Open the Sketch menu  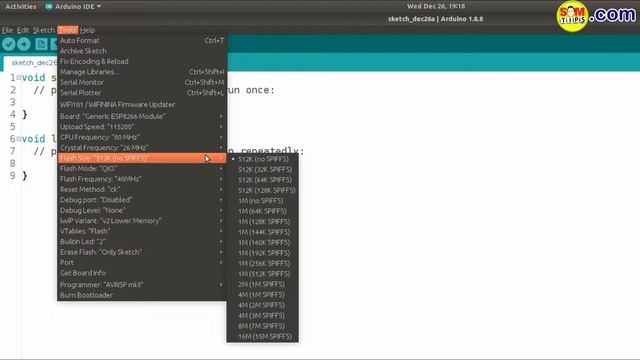coord(44,30)
